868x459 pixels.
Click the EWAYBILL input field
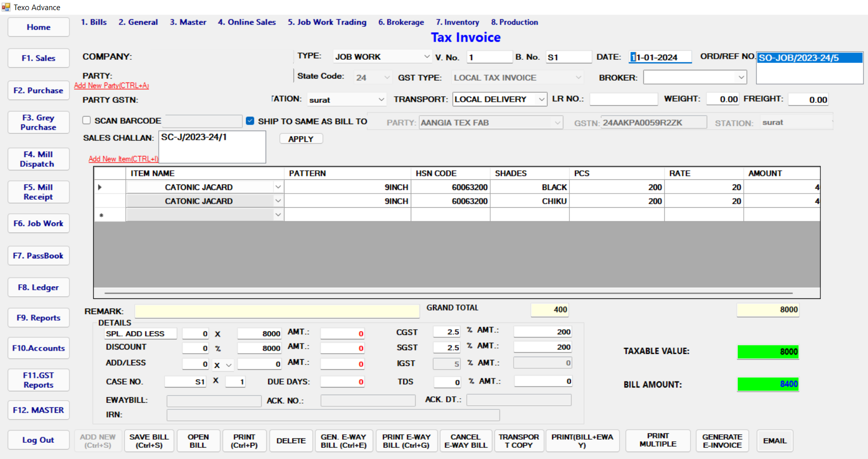pos(214,401)
